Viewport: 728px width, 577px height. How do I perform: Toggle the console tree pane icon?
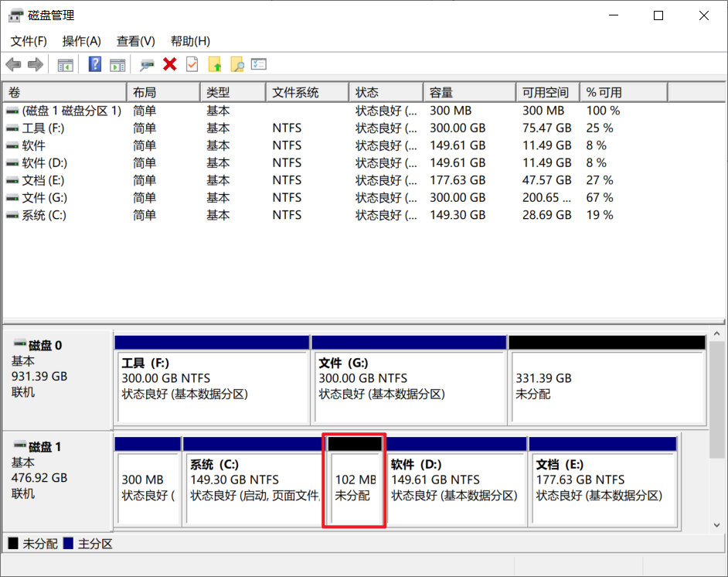coord(66,65)
